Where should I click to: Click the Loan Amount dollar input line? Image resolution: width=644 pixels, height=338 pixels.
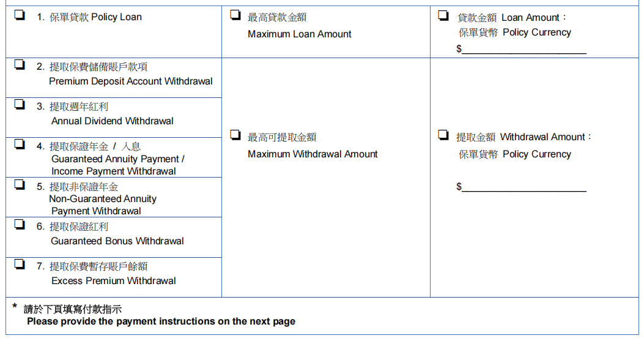tap(524, 50)
